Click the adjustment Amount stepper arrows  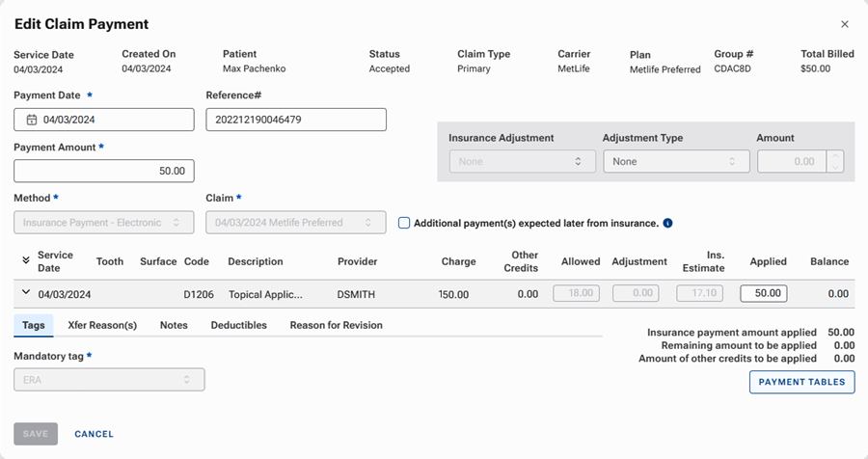(x=835, y=161)
